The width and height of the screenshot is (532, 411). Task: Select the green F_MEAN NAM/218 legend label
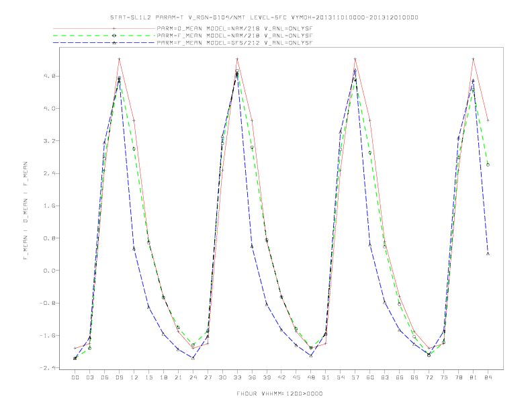[x=234, y=36]
